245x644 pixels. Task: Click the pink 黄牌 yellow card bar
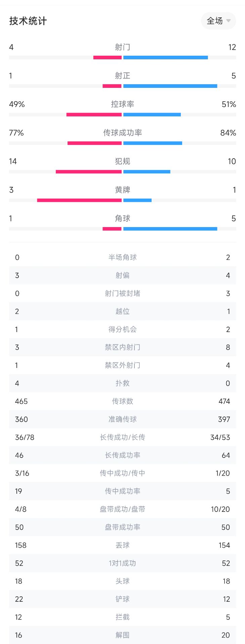click(79, 200)
